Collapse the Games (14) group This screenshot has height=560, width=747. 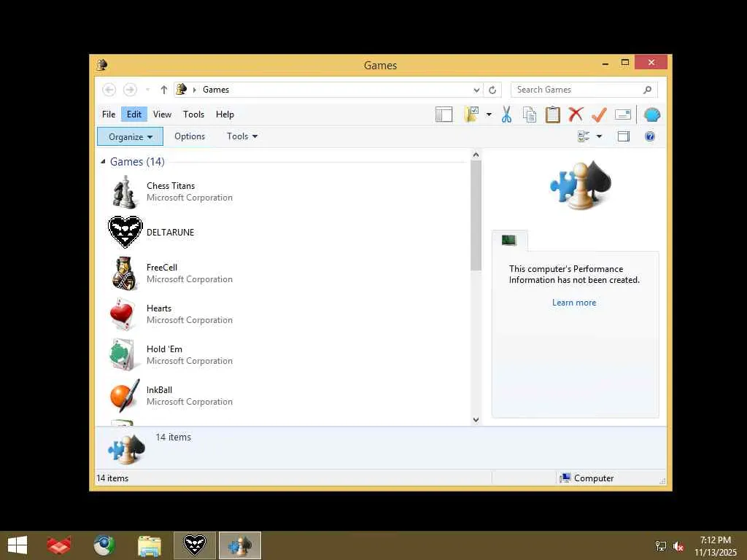(103, 162)
